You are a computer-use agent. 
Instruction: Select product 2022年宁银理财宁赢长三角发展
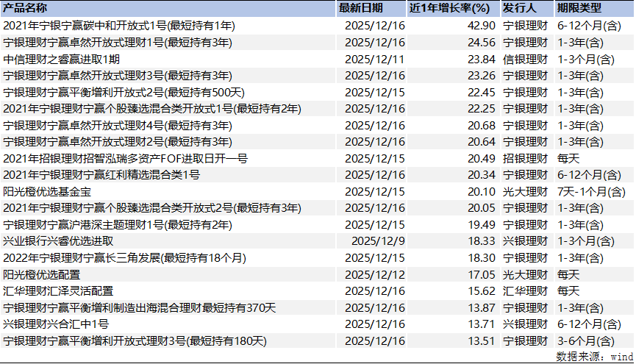click(124, 258)
